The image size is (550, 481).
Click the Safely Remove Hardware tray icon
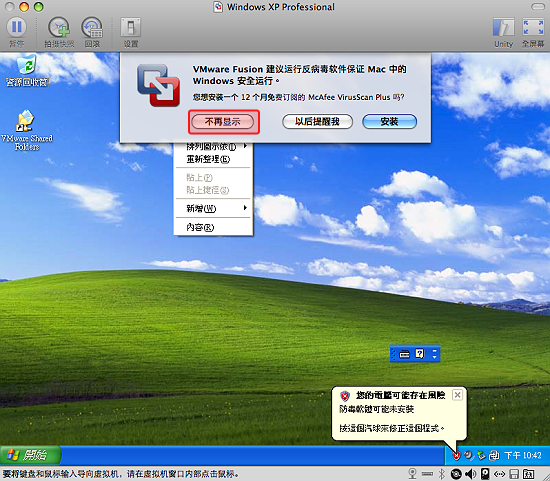point(481,455)
